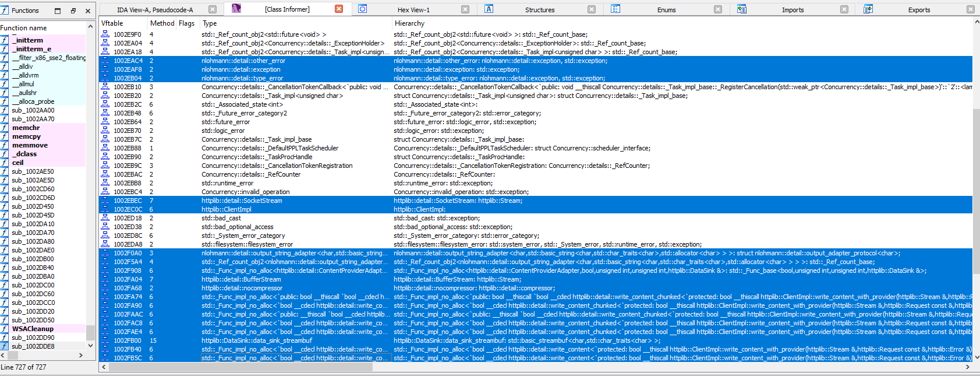Image resolution: width=980 pixels, height=376 pixels.
Task: Select the memcpy function entry
Action: click(26, 136)
